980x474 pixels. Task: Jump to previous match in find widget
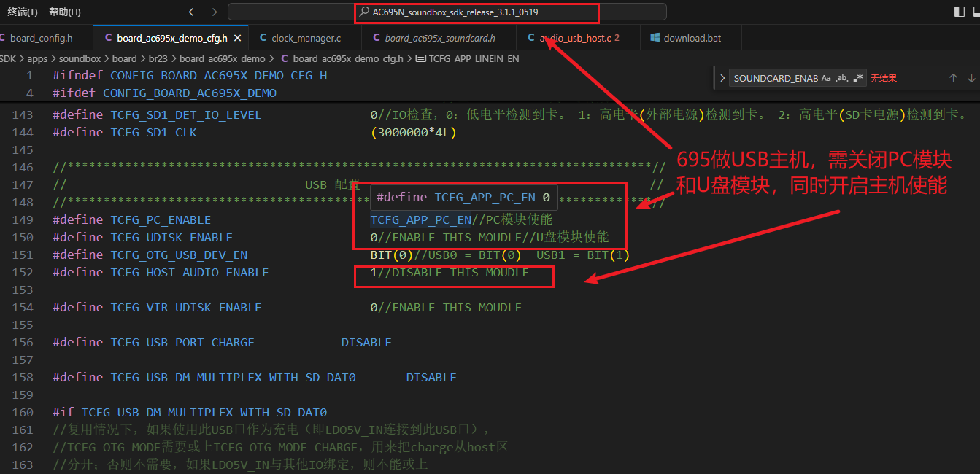tap(953, 78)
